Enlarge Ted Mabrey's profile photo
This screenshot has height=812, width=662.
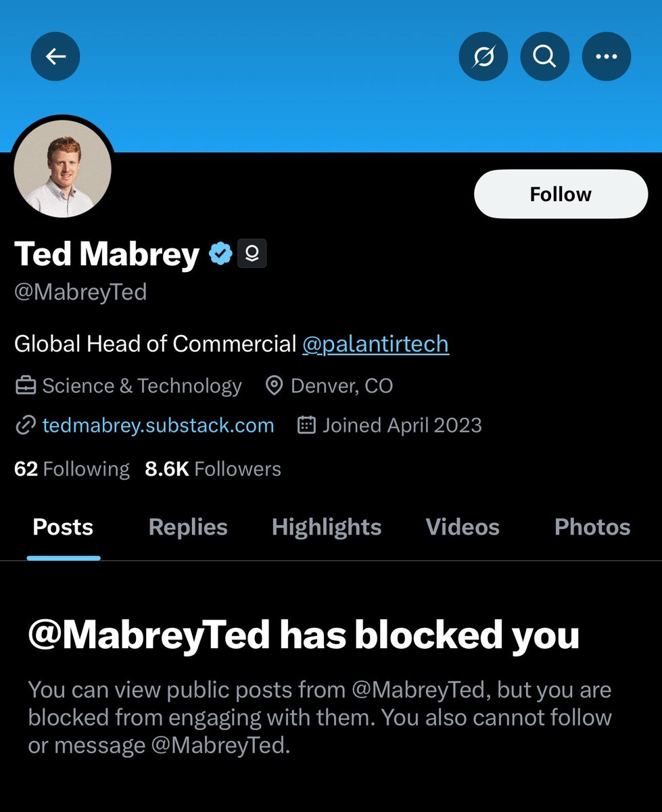[62, 169]
